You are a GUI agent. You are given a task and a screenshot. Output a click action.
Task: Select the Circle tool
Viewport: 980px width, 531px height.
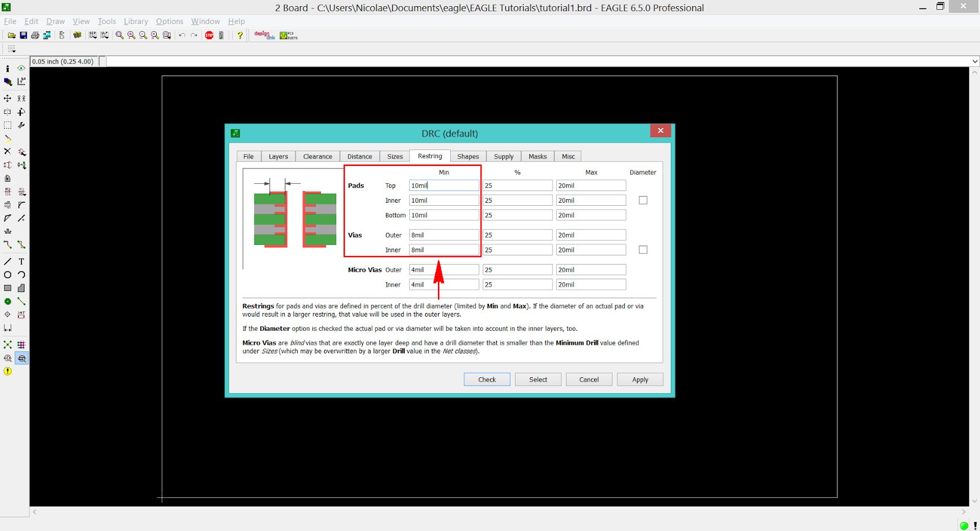pyautogui.click(x=7, y=274)
